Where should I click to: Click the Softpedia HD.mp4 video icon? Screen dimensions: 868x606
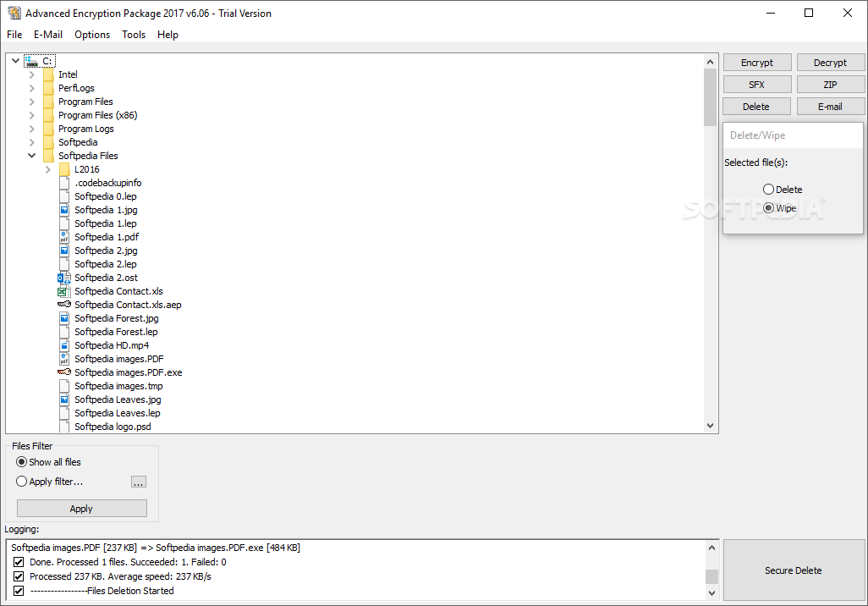pyautogui.click(x=64, y=345)
